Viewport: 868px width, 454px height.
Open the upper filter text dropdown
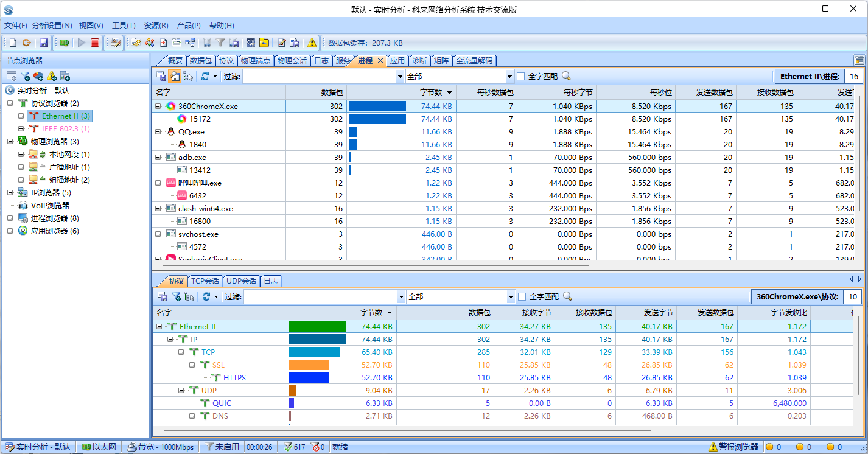click(400, 76)
